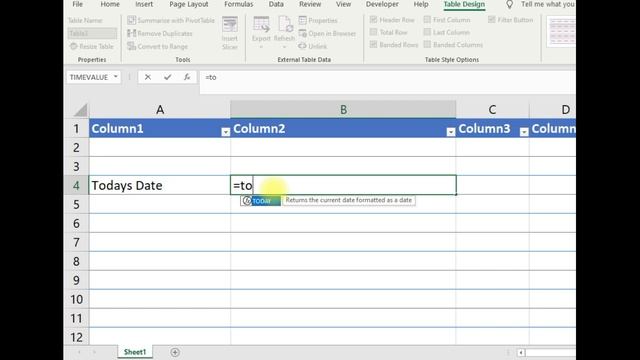
Task: Open Column1 filter dropdown
Action: point(225,132)
